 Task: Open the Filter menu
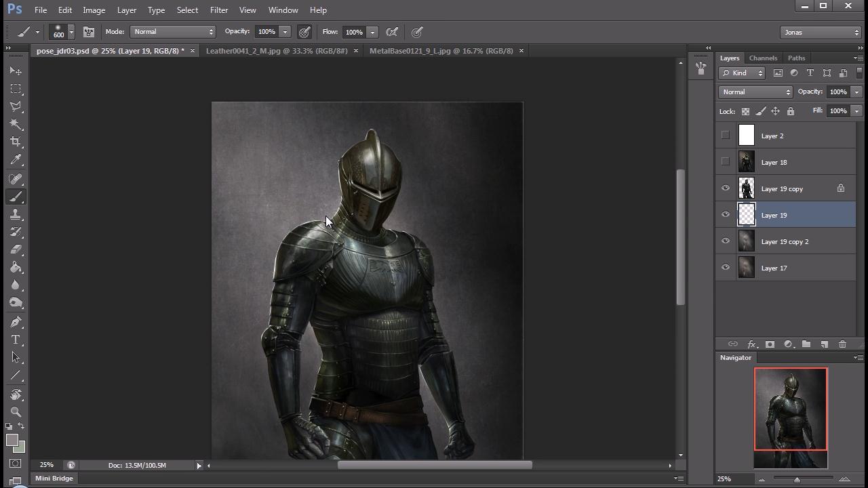pyautogui.click(x=219, y=10)
